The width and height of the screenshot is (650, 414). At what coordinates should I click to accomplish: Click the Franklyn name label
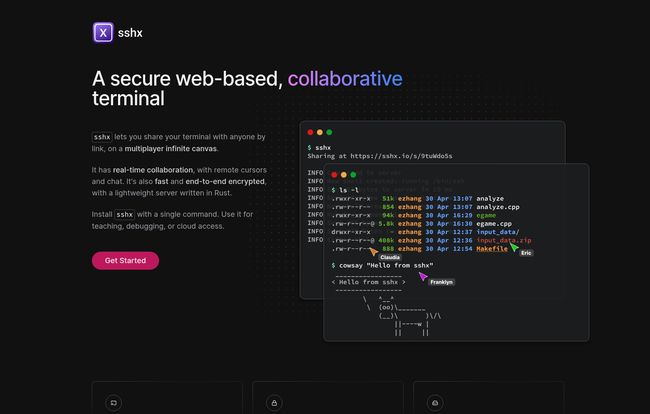(441, 282)
